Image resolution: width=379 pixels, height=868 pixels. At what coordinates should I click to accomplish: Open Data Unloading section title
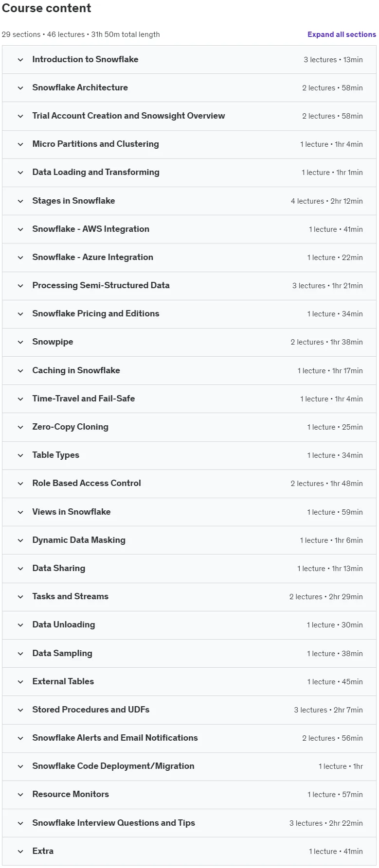coord(64,625)
